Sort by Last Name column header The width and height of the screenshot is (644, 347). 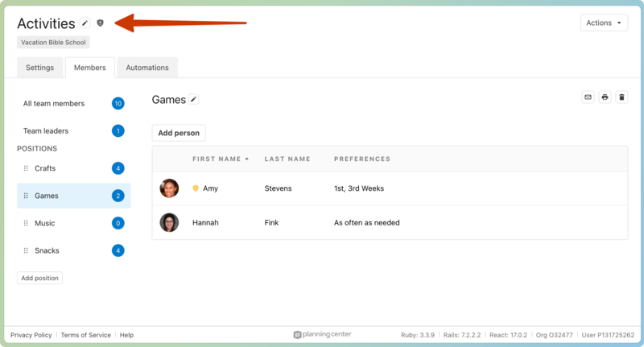pyautogui.click(x=287, y=159)
